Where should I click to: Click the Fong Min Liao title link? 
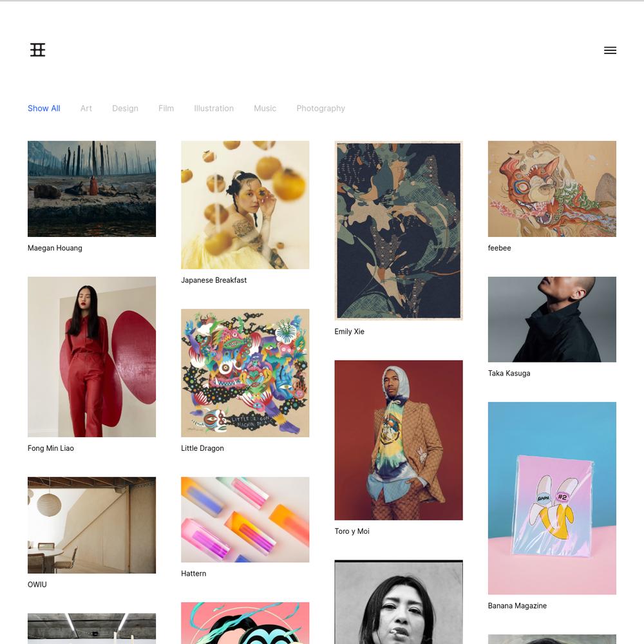coord(50,448)
